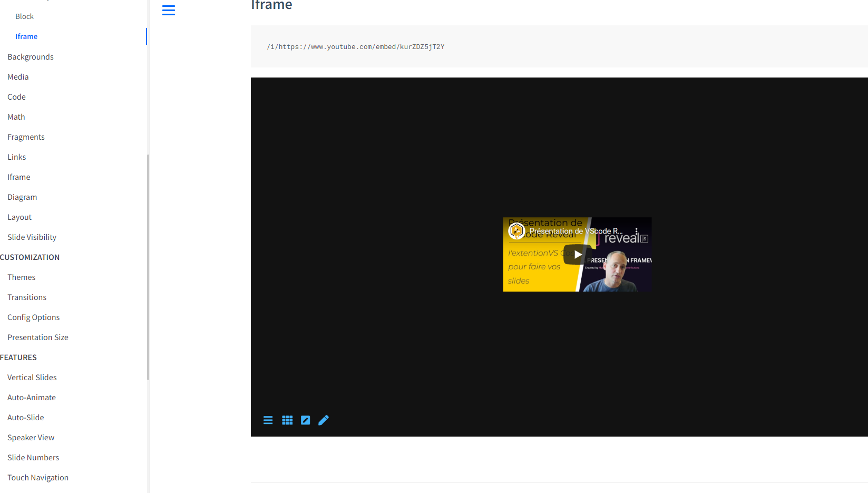Open the Speaker View docs
This screenshot has width=868, height=493.
pyautogui.click(x=31, y=437)
